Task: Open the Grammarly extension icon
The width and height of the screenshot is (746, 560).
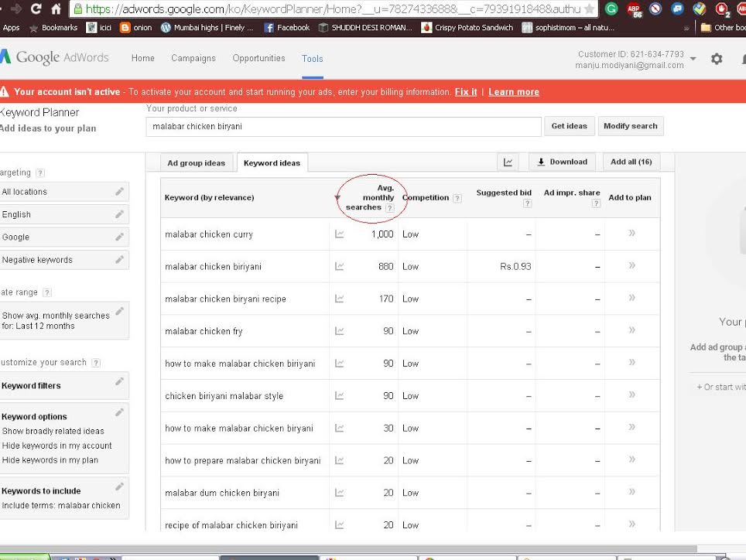Action: coord(611,9)
